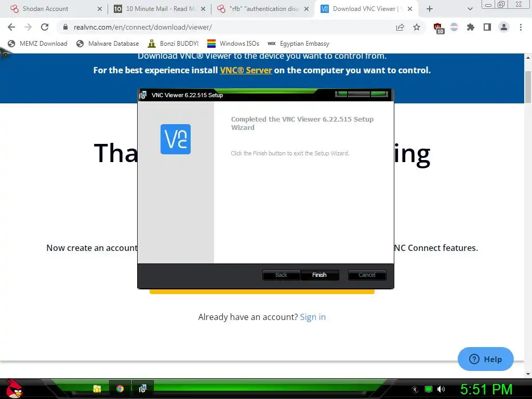
Task: Reload the realvnc.com page
Action: tap(45, 27)
